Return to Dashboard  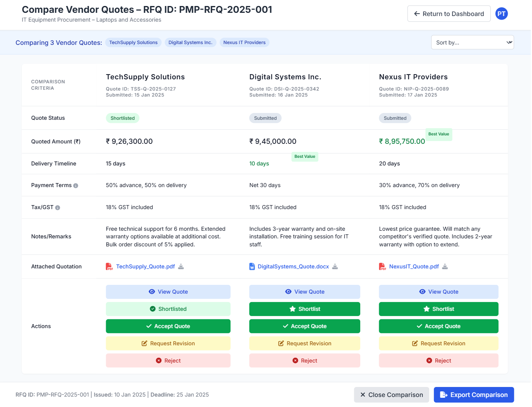449,14
